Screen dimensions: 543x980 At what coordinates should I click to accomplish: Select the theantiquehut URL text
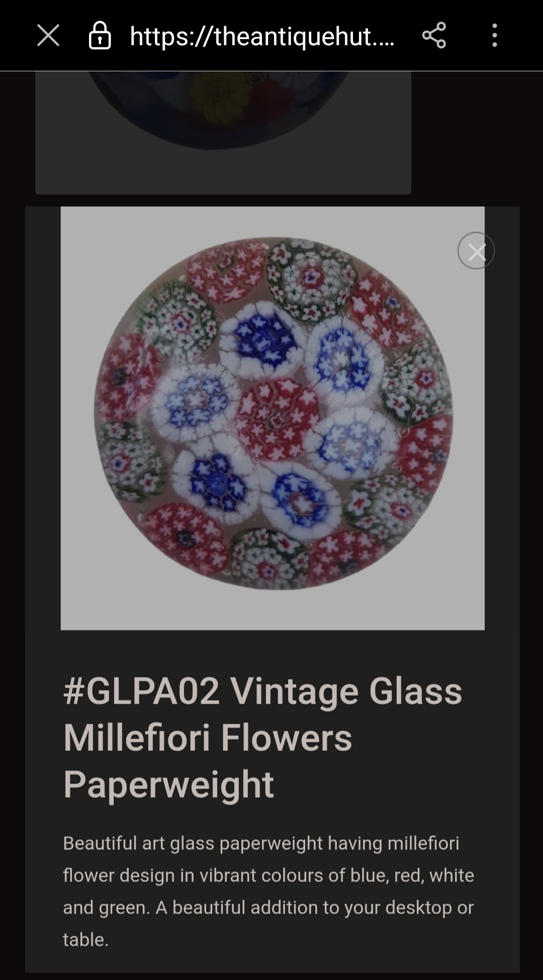[x=262, y=36]
